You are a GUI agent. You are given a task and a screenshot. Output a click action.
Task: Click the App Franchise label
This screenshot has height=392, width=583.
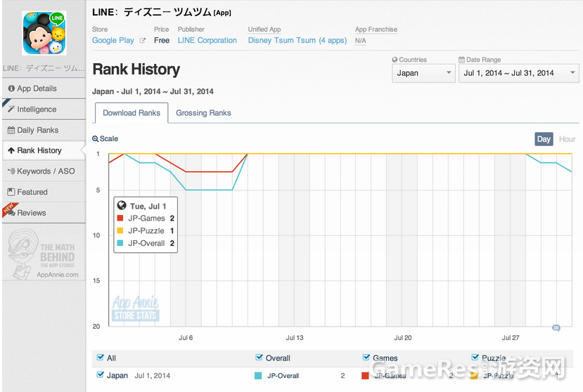(x=376, y=30)
